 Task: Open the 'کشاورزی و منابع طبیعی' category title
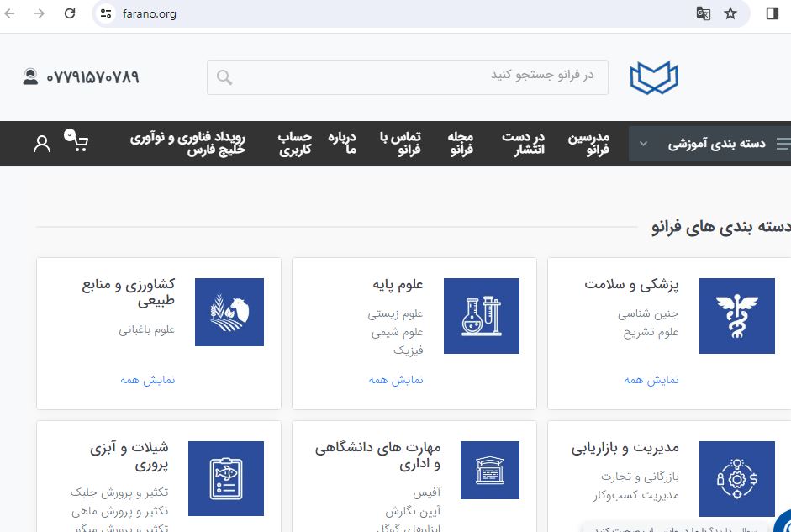[x=129, y=292]
